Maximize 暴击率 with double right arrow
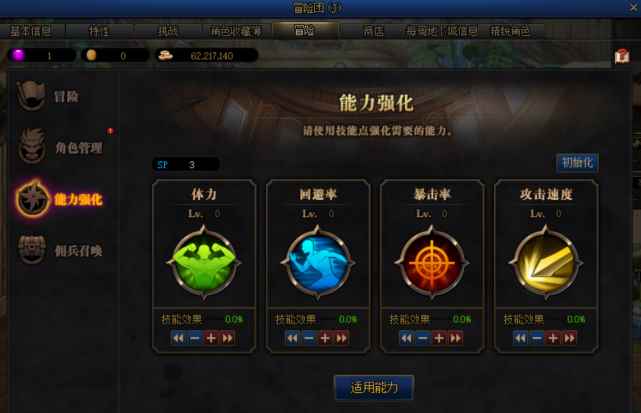Screen dimensions: 641x413 coord(455,338)
